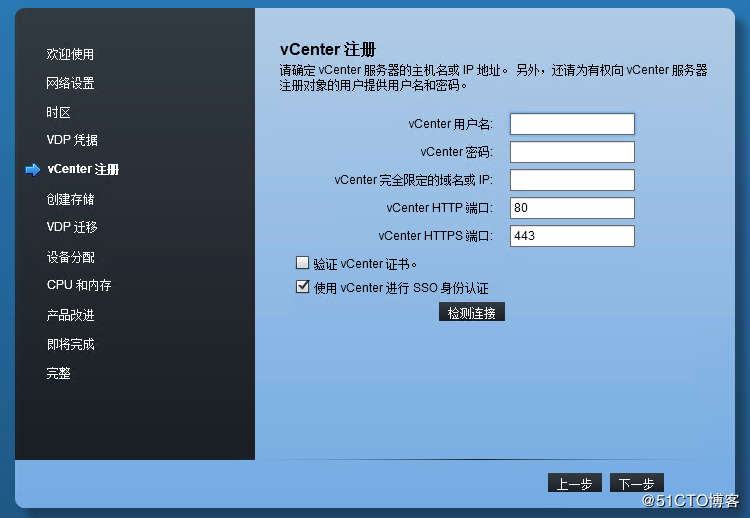Select 欢迎使用 in the sidebar
This screenshot has width=750, height=518.
coord(70,54)
